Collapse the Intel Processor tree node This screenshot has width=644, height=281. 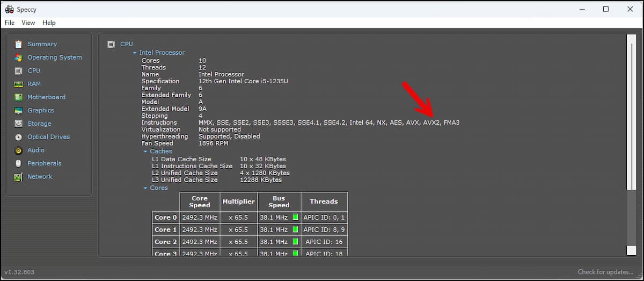135,53
